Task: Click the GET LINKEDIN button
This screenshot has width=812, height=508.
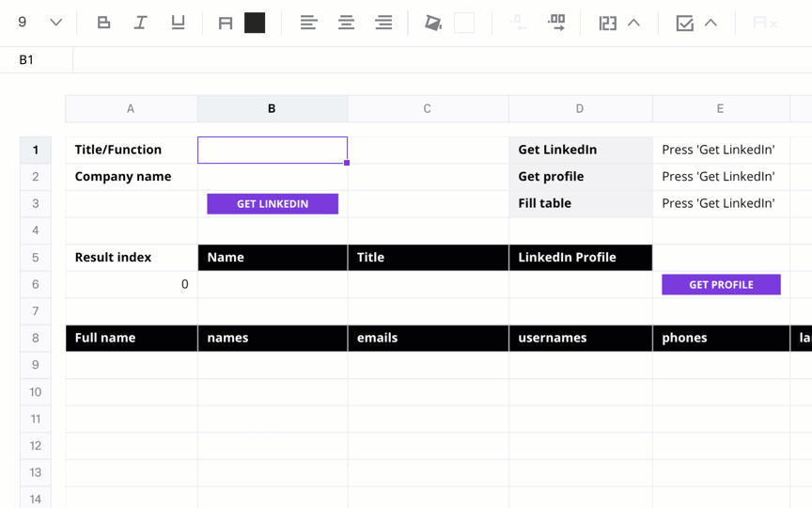Action: [x=273, y=204]
